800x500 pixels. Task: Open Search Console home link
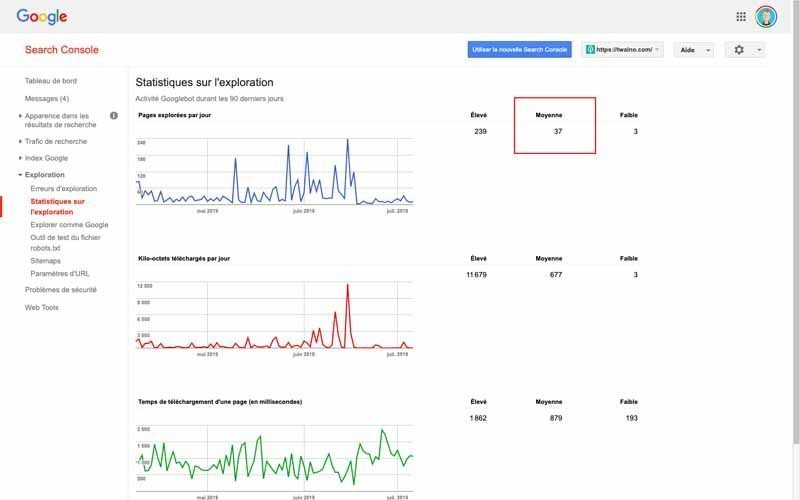[62, 49]
